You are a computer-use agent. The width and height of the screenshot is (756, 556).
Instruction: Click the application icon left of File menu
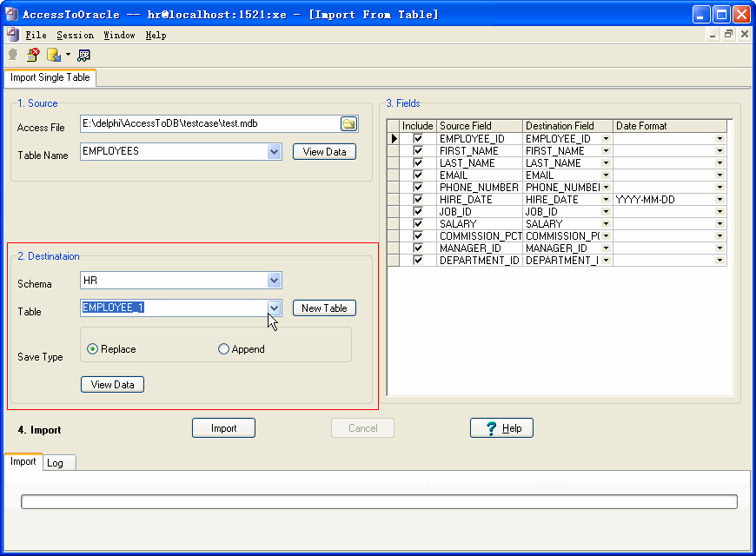click(x=13, y=35)
